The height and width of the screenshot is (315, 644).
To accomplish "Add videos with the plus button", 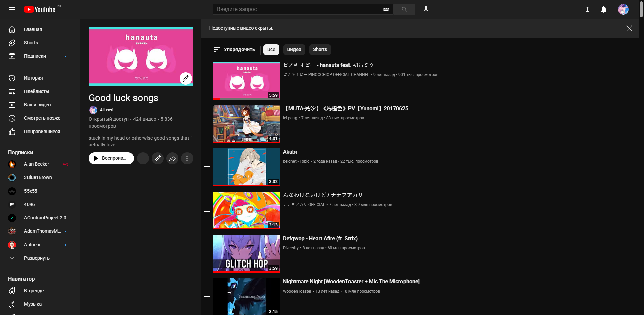I will click(x=143, y=158).
